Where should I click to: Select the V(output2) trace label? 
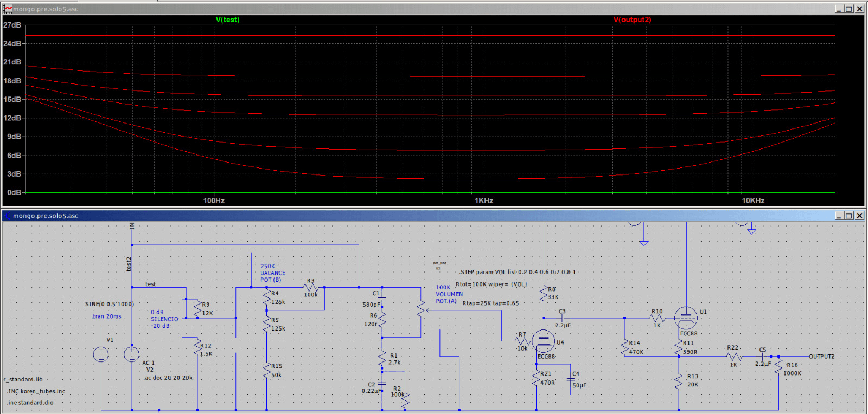point(632,20)
